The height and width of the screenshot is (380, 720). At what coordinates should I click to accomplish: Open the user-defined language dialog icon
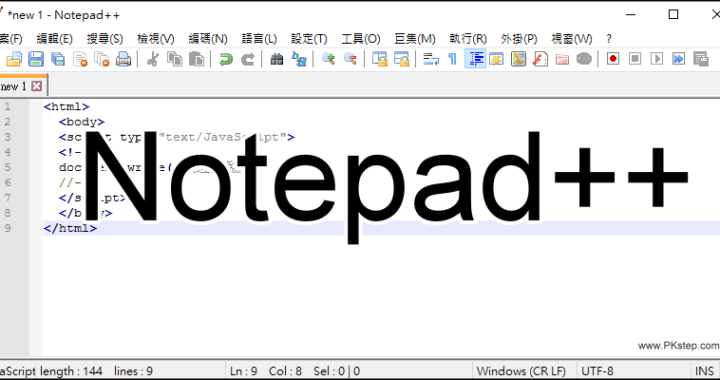pos(496,59)
